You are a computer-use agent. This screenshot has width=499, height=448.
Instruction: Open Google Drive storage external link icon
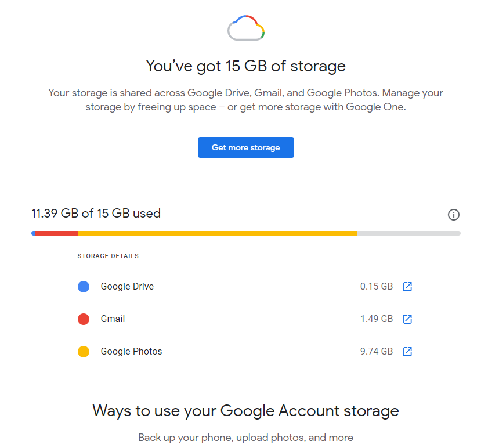[x=407, y=287]
